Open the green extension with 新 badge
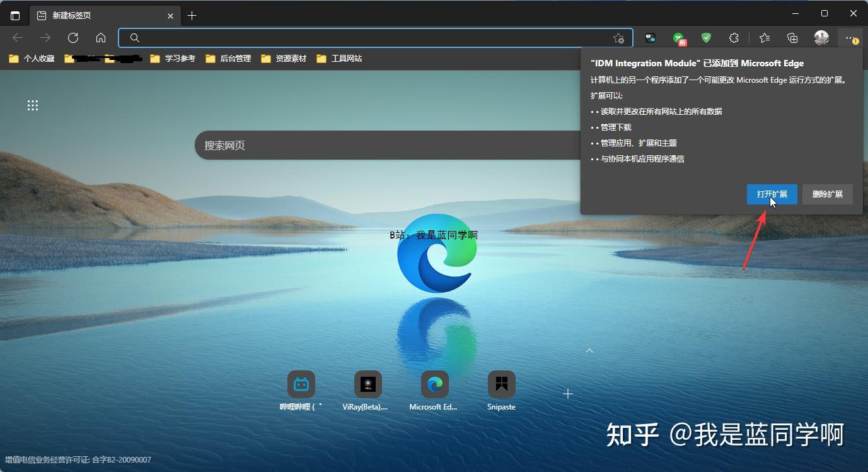The height and width of the screenshot is (472, 868). (679, 38)
